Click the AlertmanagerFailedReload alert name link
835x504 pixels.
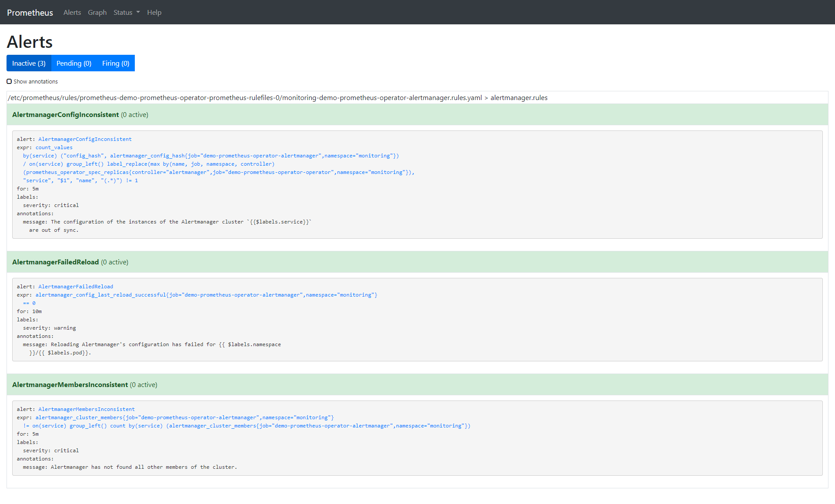[76, 287]
